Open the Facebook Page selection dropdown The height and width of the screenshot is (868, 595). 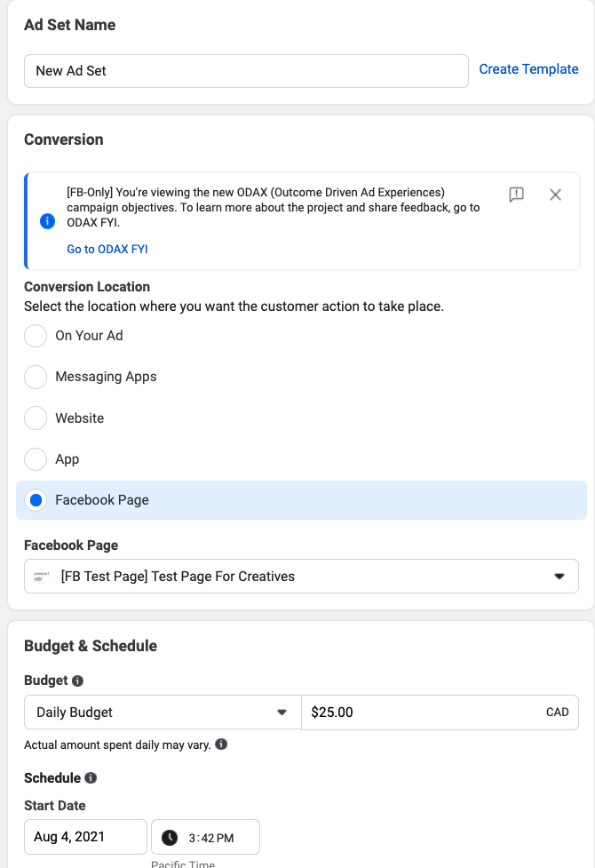301,576
